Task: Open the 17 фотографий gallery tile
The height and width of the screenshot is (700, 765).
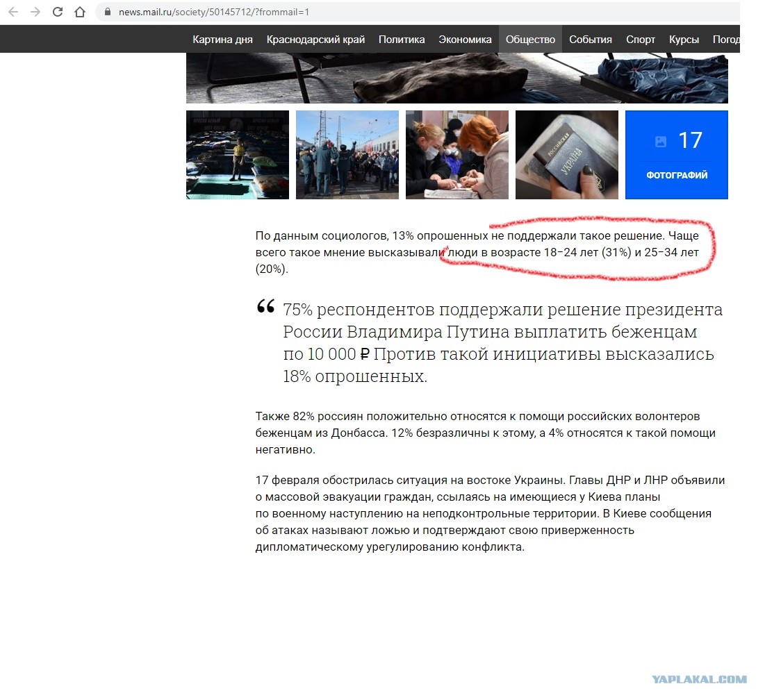Action: pos(677,155)
